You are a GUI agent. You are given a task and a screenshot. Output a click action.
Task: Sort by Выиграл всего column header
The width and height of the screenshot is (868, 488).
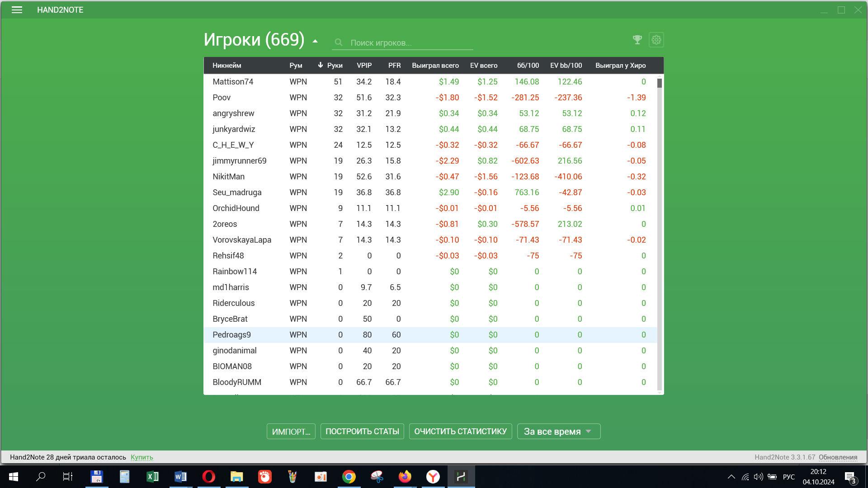[x=435, y=66]
